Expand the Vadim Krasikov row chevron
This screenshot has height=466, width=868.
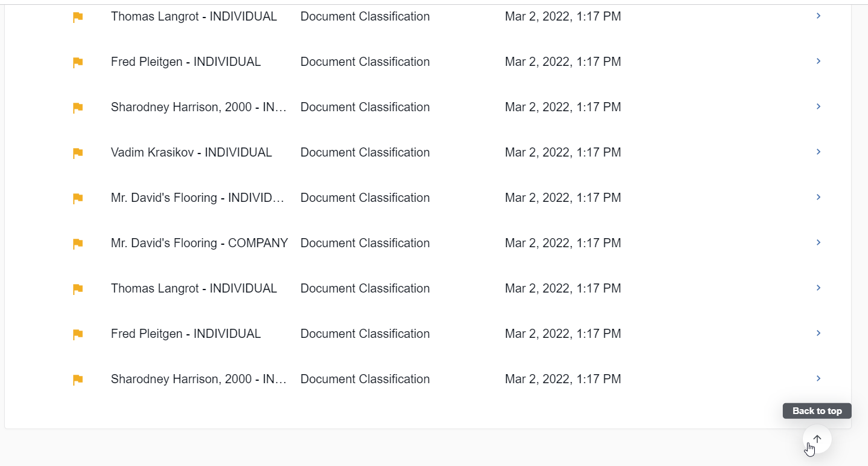pyautogui.click(x=818, y=152)
